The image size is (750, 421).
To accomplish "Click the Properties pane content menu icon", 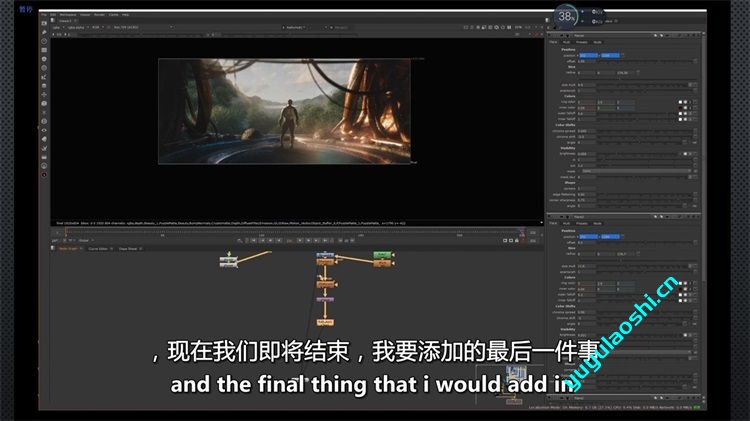I will pyautogui.click(x=548, y=21).
